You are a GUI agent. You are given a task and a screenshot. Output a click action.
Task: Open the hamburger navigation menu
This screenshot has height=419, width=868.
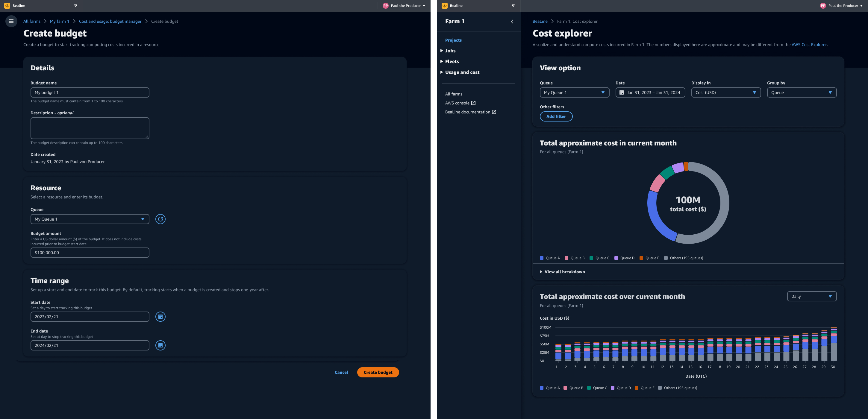coord(11,21)
